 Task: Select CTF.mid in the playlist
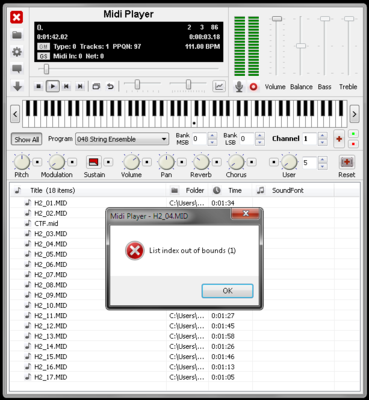[x=46, y=223]
